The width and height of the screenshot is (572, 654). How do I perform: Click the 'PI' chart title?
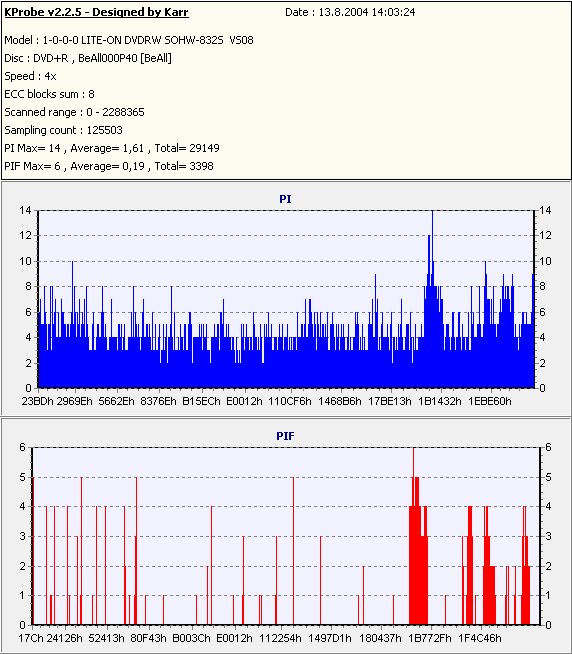pyautogui.click(x=285, y=199)
